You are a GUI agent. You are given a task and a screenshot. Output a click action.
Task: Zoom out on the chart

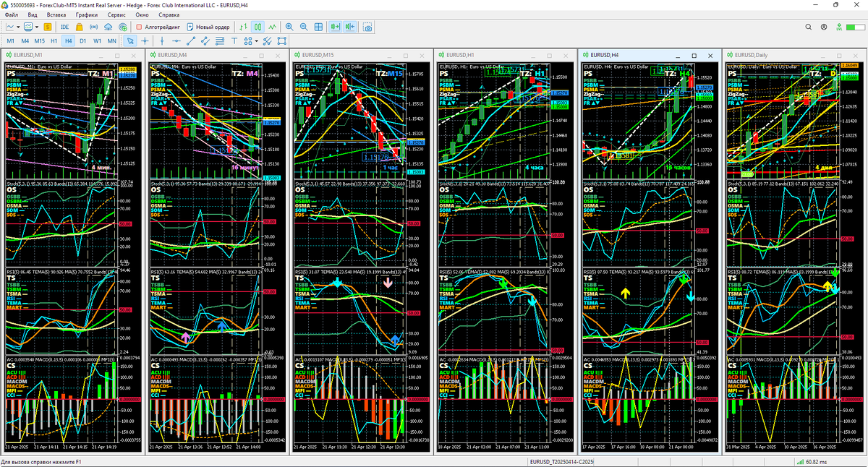click(304, 27)
